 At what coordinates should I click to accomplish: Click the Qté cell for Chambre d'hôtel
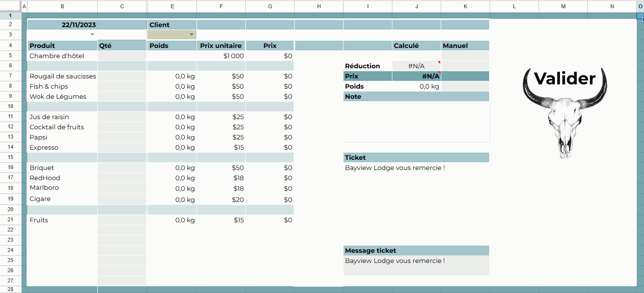click(x=122, y=56)
